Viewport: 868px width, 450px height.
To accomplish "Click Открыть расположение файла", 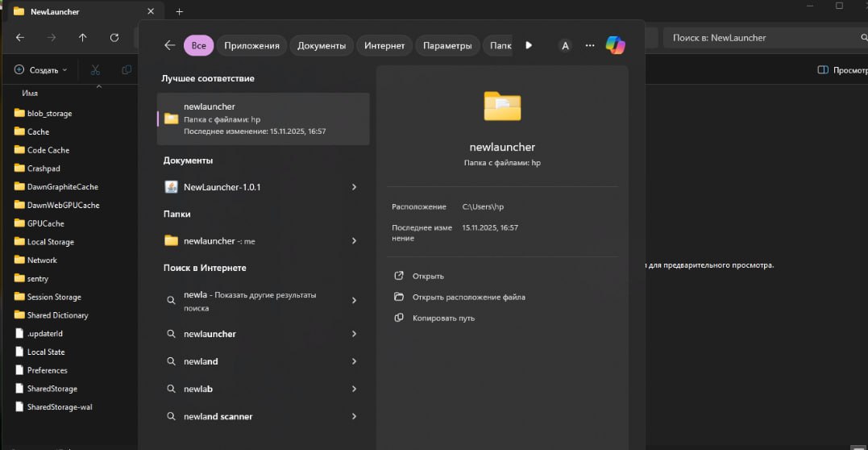I will pos(468,297).
